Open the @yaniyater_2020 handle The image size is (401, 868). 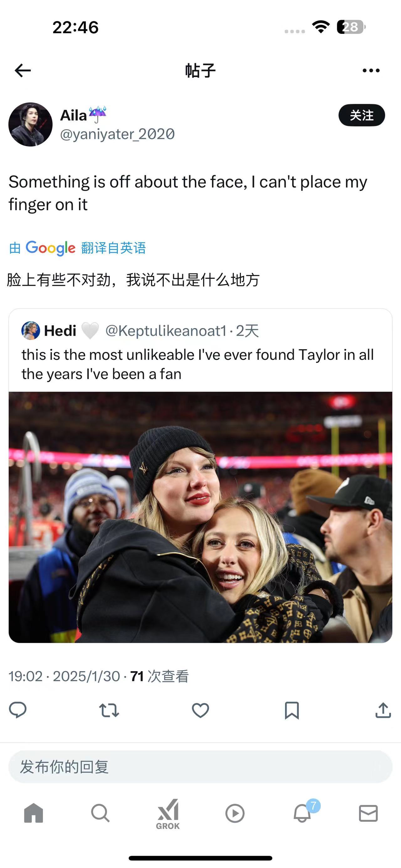117,135
